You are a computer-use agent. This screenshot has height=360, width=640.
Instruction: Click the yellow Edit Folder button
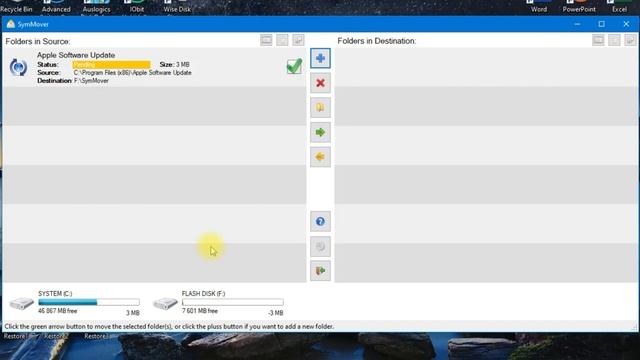320,108
